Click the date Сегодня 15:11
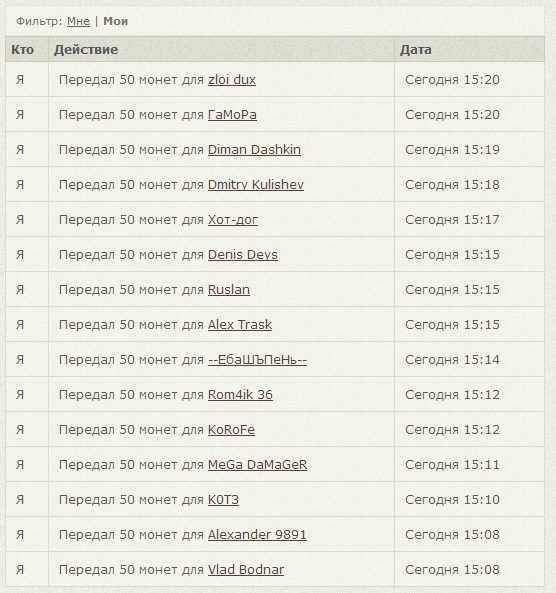The height and width of the screenshot is (593, 556). pyautogui.click(x=452, y=464)
